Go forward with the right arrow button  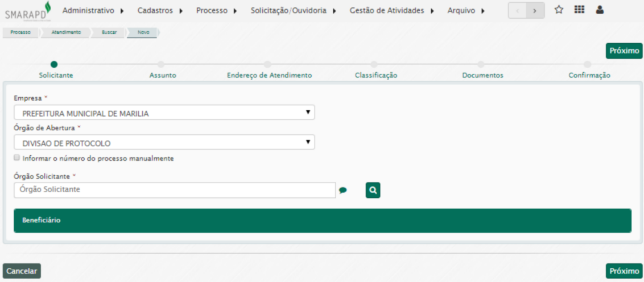[x=535, y=11]
